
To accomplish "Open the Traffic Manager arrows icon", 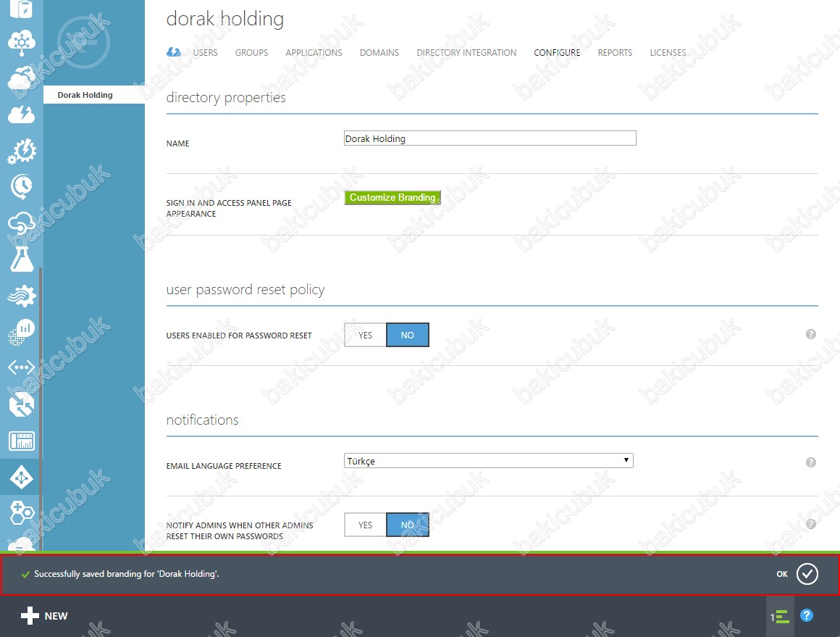I will 22,404.
